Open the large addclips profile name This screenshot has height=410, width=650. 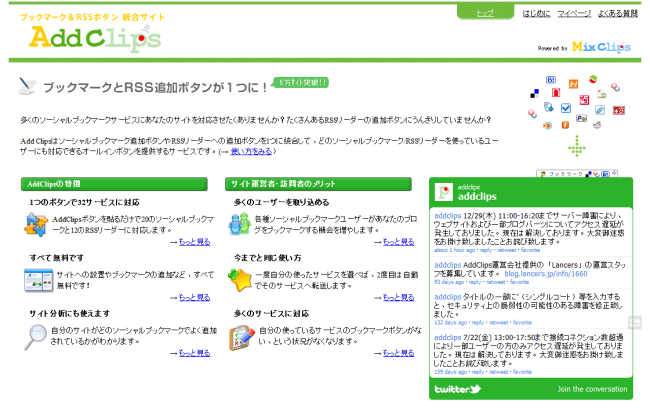coord(477,197)
